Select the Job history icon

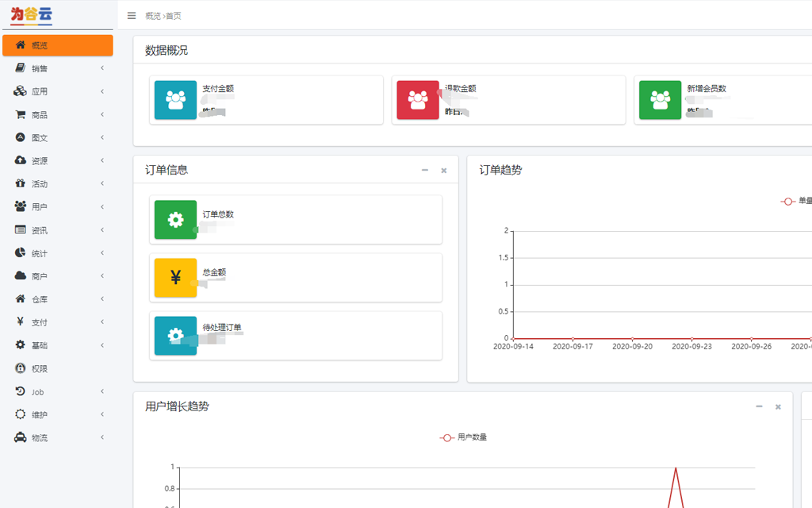click(20, 391)
